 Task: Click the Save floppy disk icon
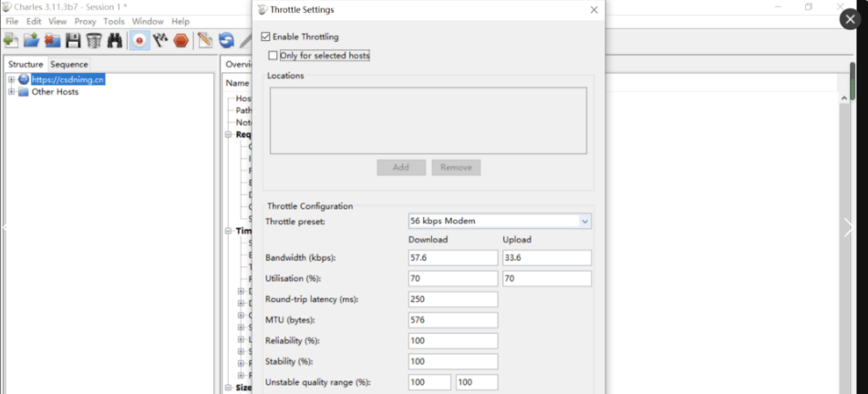tap(73, 40)
